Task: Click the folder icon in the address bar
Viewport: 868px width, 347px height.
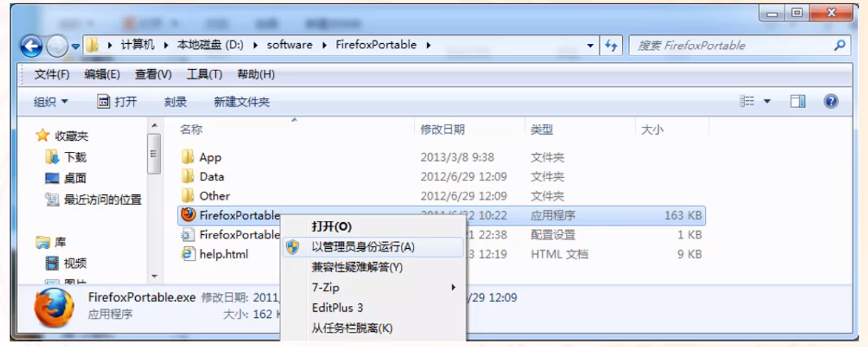Action: tap(92, 45)
